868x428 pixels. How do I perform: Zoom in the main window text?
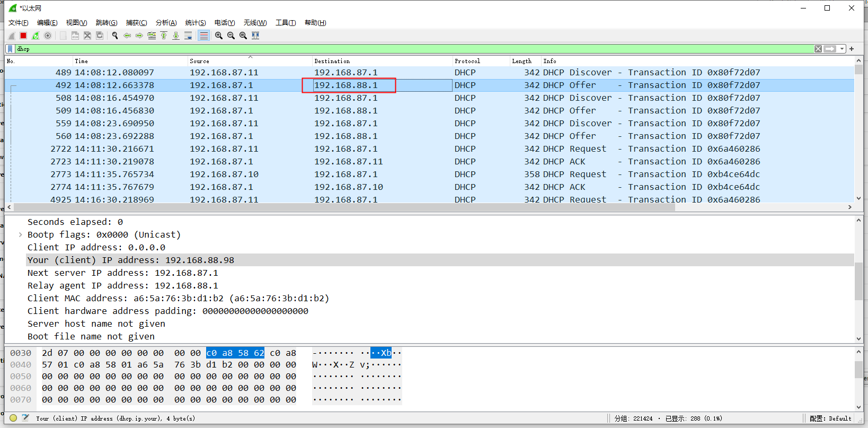point(219,36)
